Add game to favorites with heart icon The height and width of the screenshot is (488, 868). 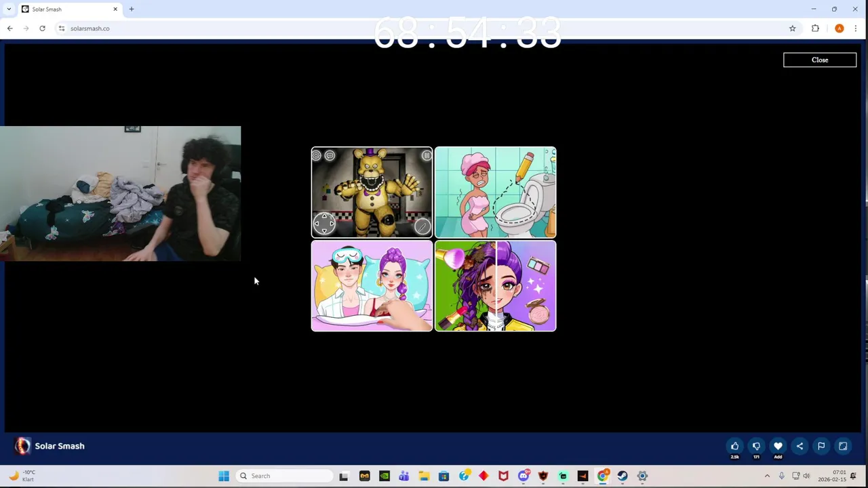coord(778,446)
